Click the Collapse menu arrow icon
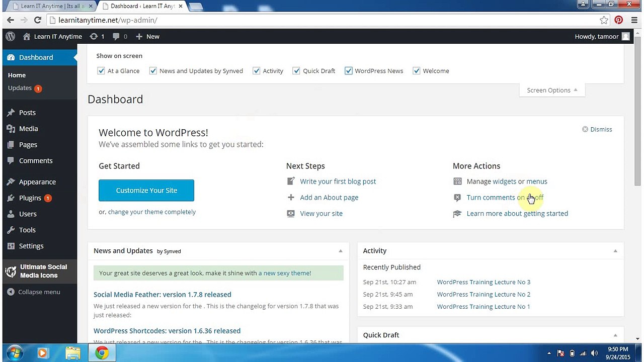 click(11, 292)
